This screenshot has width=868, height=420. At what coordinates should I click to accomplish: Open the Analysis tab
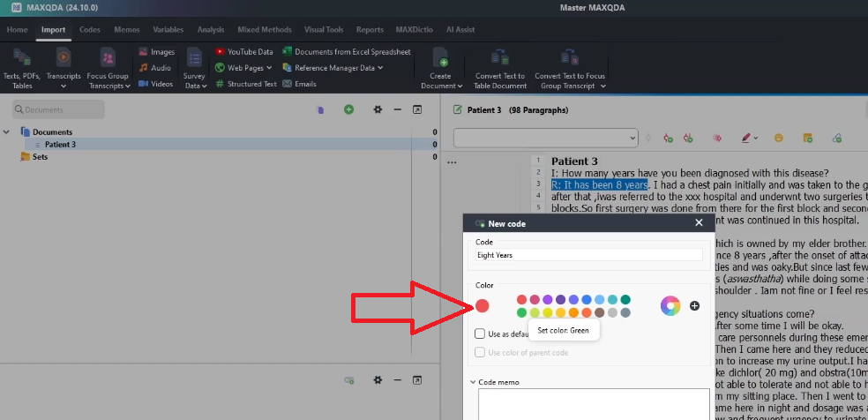(x=210, y=29)
